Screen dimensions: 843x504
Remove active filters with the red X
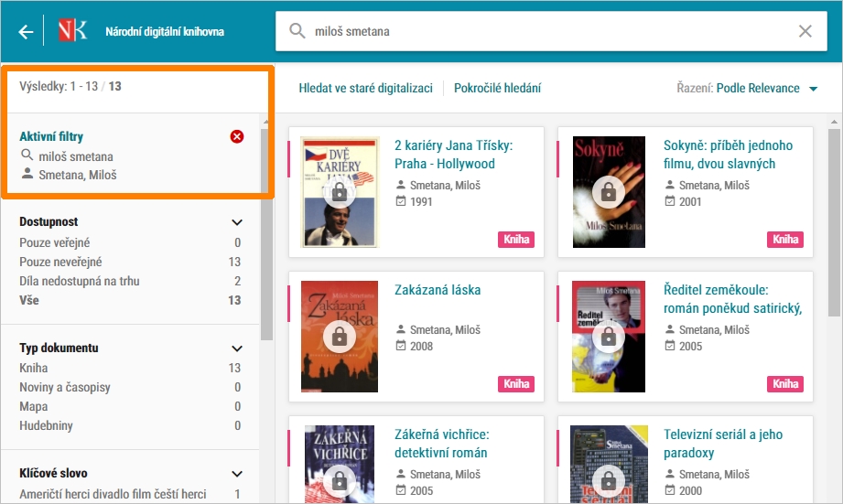pyautogui.click(x=236, y=136)
